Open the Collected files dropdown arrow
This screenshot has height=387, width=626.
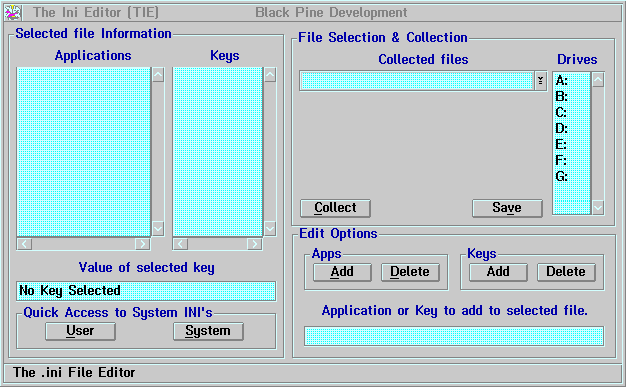540,81
